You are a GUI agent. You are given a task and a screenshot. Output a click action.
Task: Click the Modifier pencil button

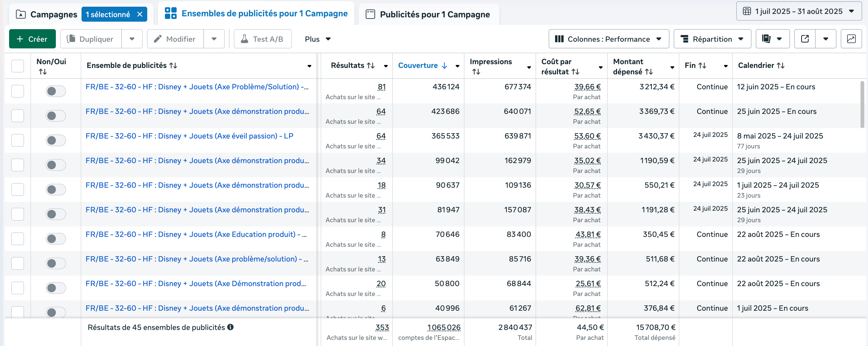(x=175, y=39)
